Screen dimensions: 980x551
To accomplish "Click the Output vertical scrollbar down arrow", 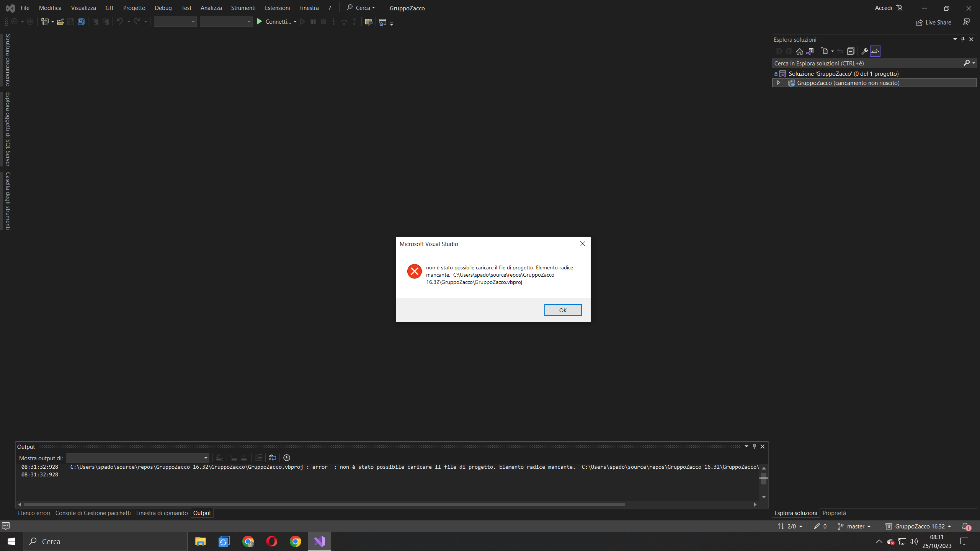I will 764,497.
